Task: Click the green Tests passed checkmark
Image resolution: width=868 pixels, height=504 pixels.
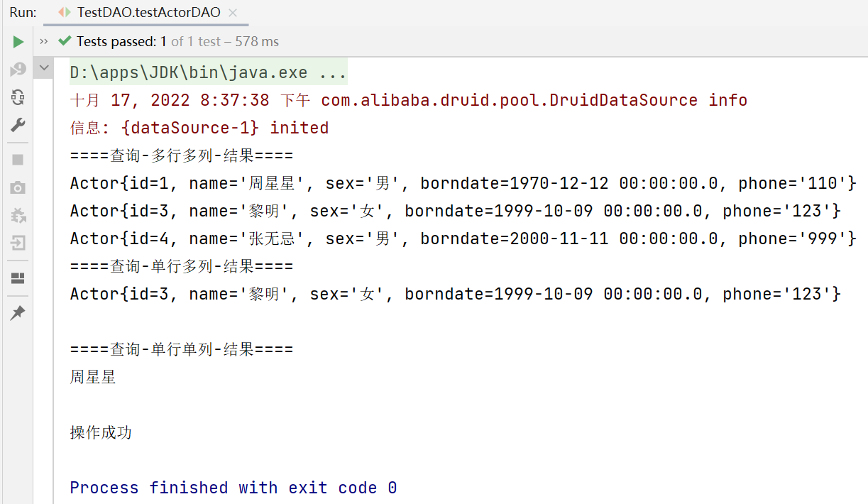Action: pyautogui.click(x=65, y=41)
